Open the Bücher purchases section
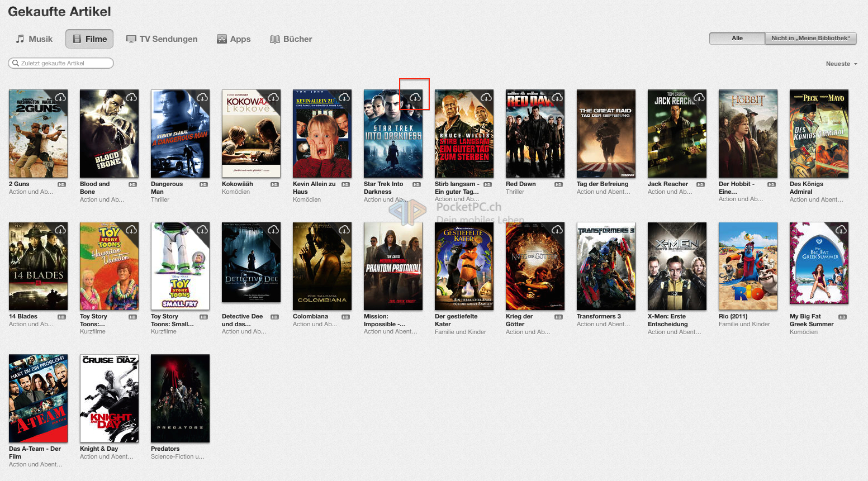 [291, 39]
